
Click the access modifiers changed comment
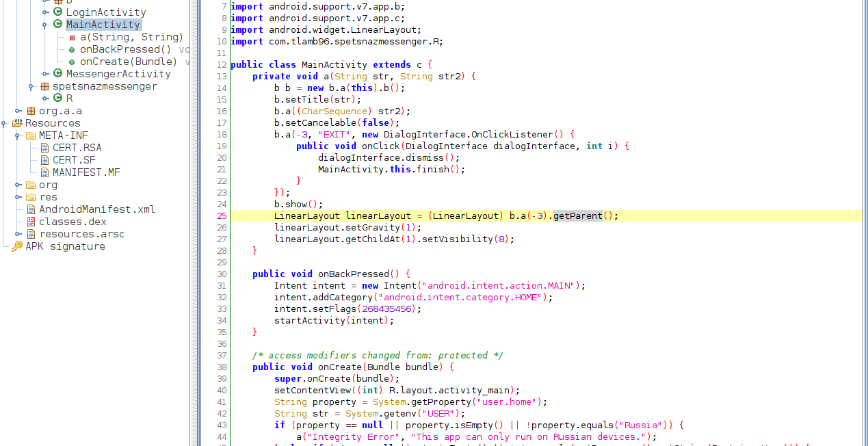pos(378,355)
